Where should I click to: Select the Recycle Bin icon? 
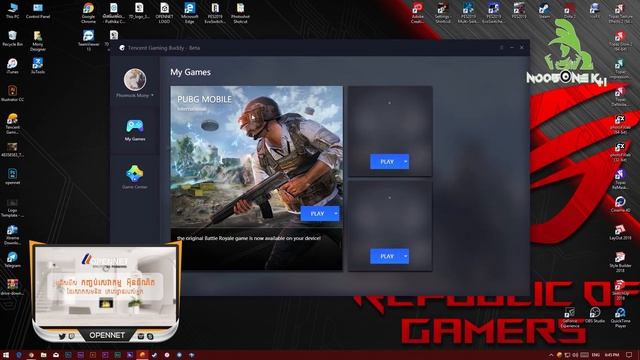pos(12,38)
